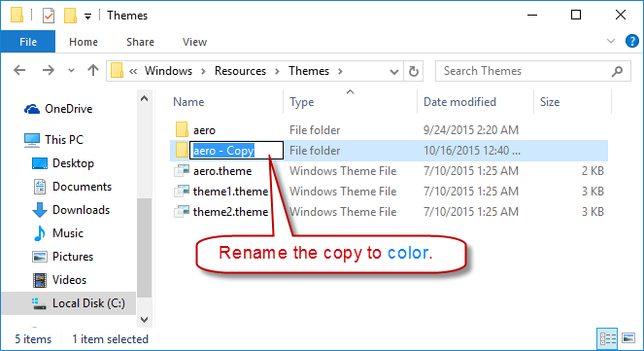Sort files by the Type column header
This screenshot has width=644, height=351.
pos(301,102)
